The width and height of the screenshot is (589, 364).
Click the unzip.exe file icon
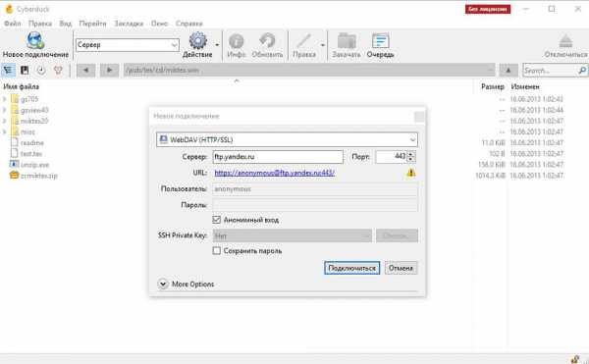click(15, 165)
